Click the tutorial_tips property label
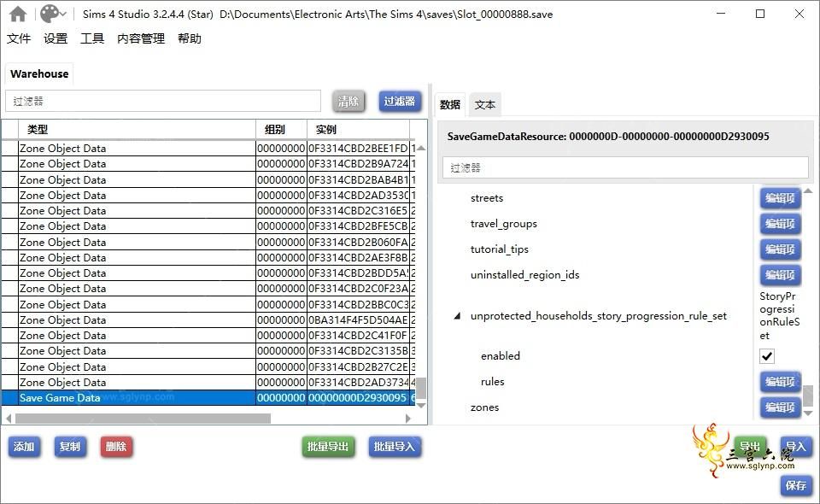The width and height of the screenshot is (820, 504). (x=500, y=249)
